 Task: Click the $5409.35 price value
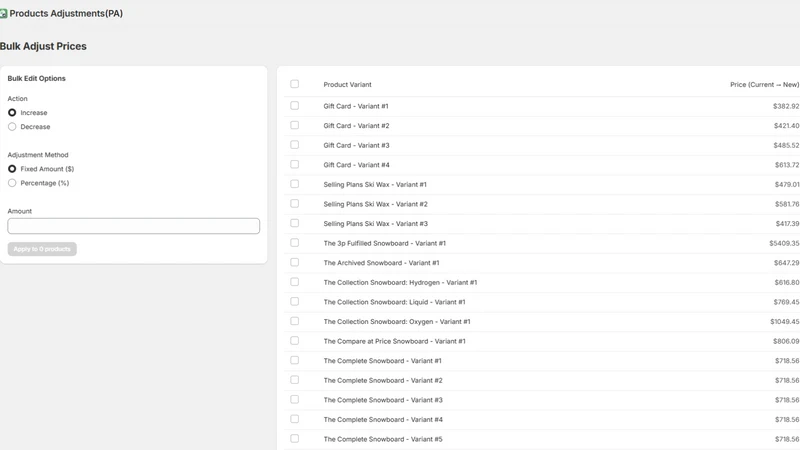tap(784, 243)
